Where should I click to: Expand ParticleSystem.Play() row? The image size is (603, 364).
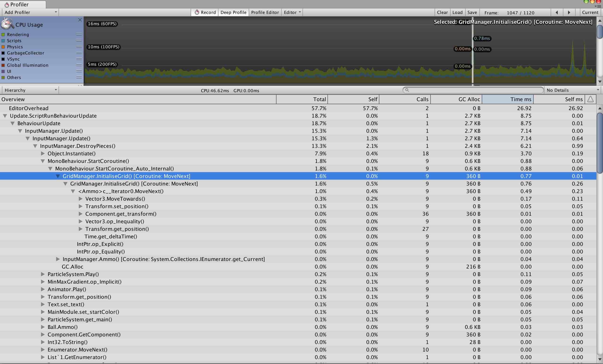click(43, 274)
